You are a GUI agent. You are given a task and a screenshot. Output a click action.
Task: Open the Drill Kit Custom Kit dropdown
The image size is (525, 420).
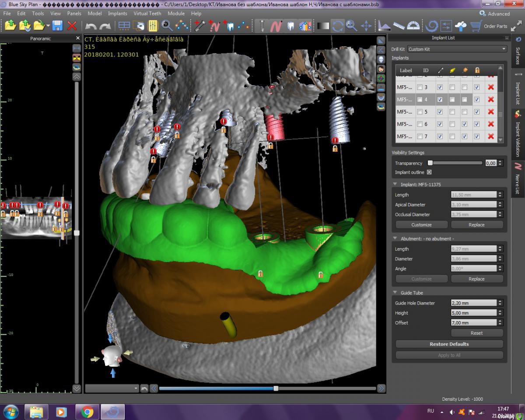(457, 49)
